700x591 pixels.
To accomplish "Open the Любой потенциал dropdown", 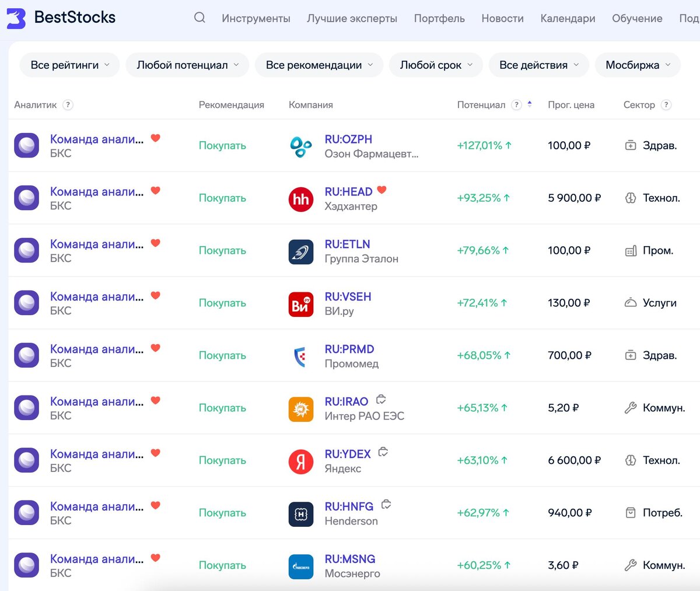I will click(187, 65).
